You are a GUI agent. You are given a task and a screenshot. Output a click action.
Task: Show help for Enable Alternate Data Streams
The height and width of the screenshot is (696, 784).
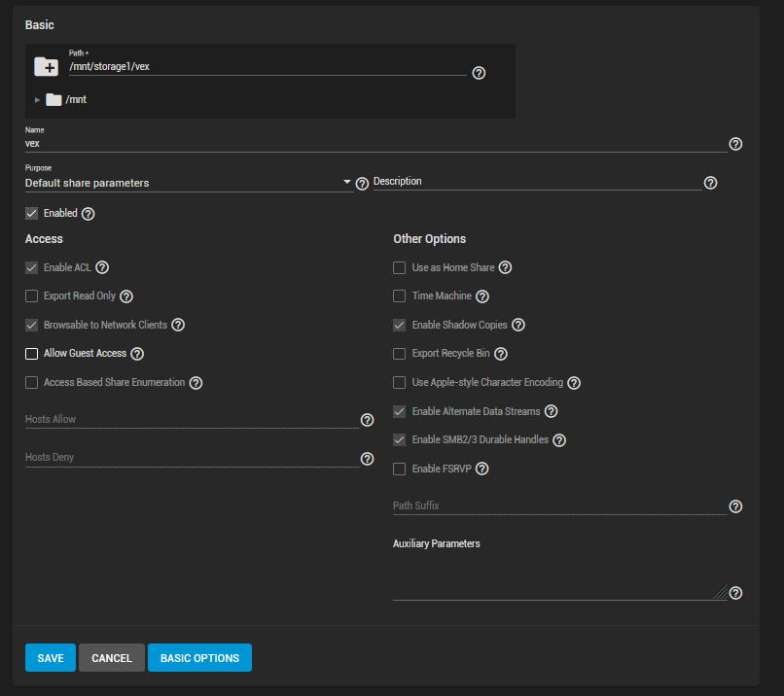pos(551,411)
